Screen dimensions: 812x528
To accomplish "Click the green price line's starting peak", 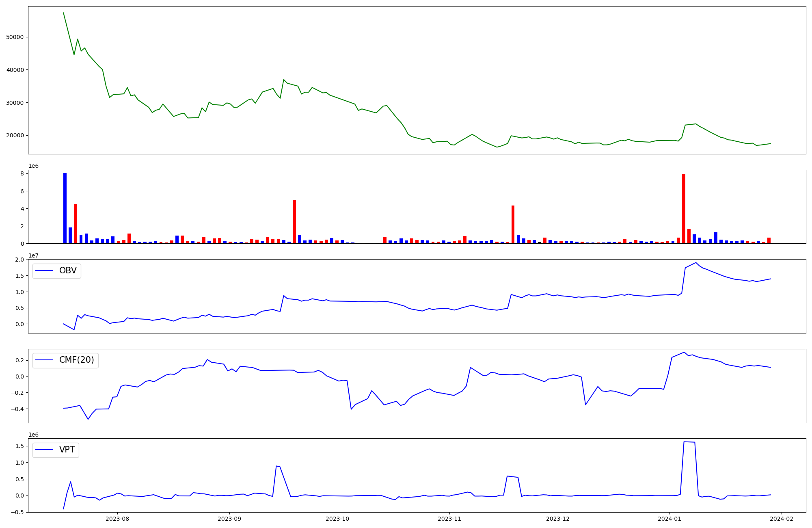I will 63,13.
